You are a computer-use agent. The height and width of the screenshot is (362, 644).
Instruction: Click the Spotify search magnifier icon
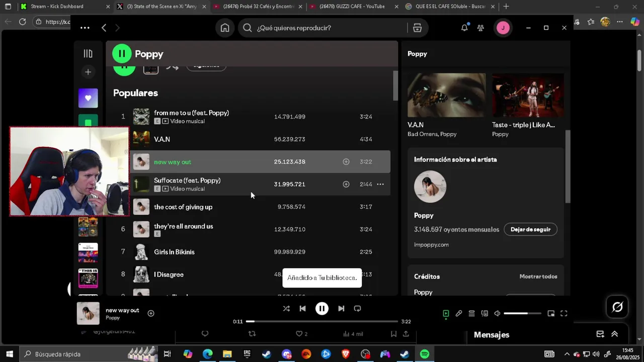point(247,28)
